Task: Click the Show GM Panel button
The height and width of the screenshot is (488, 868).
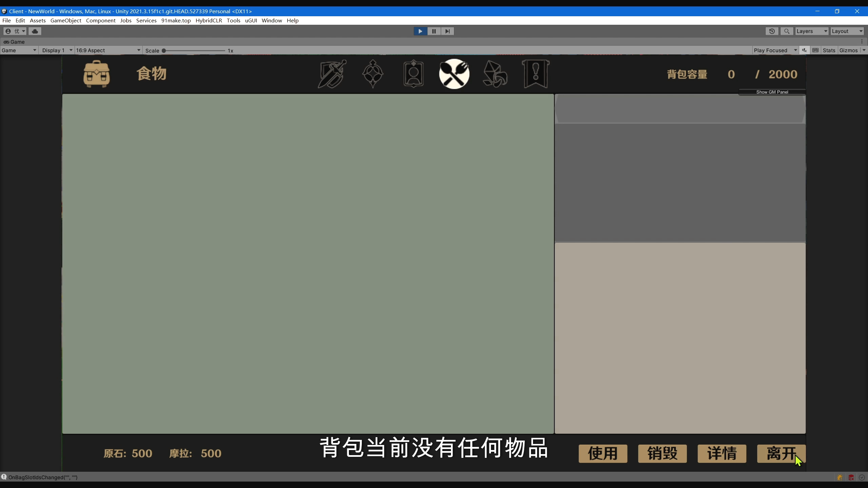Action: [x=772, y=92]
